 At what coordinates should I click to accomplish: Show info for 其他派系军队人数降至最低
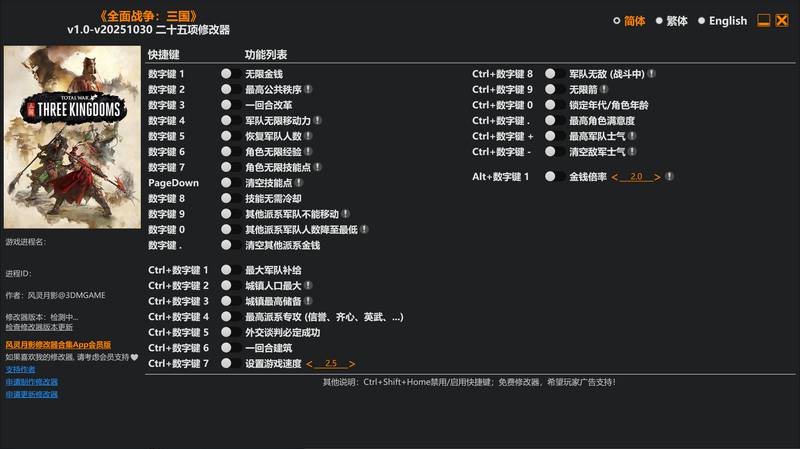(364, 230)
